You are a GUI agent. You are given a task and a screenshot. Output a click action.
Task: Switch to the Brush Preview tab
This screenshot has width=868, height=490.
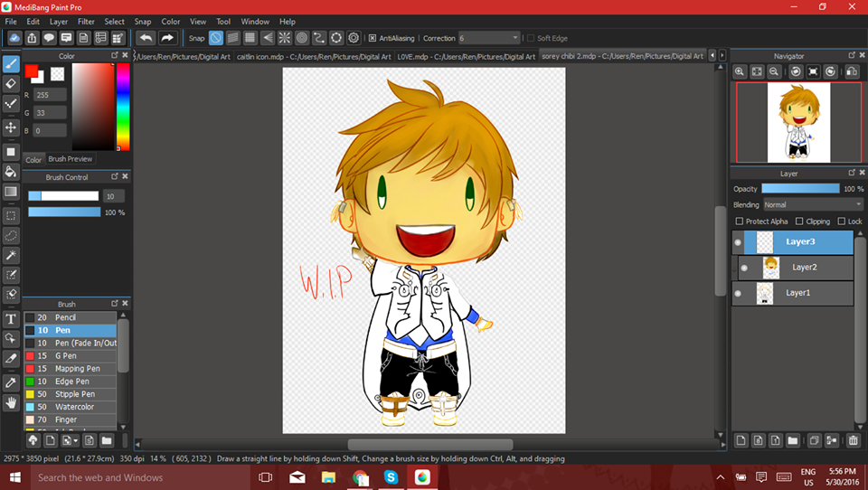click(71, 159)
